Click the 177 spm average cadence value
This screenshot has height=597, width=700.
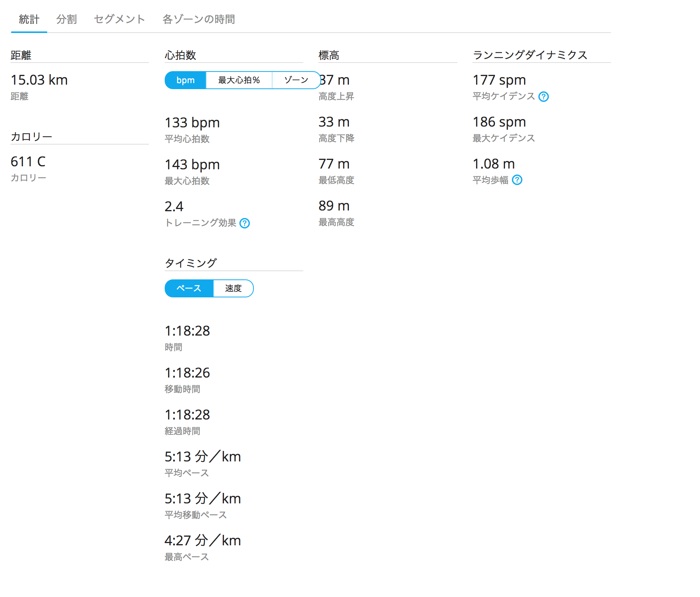pos(499,80)
